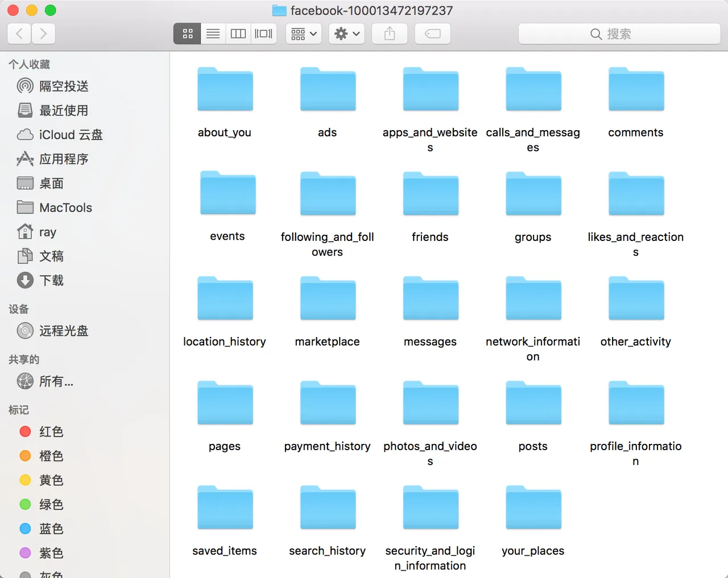Open 最近使用 in sidebar
Image resolution: width=728 pixels, height=578 pixels.
tap(85, 110)
